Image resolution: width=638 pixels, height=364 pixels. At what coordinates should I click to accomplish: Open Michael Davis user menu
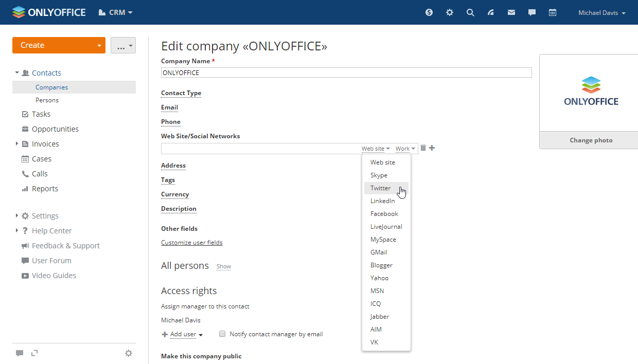[602, 13]
